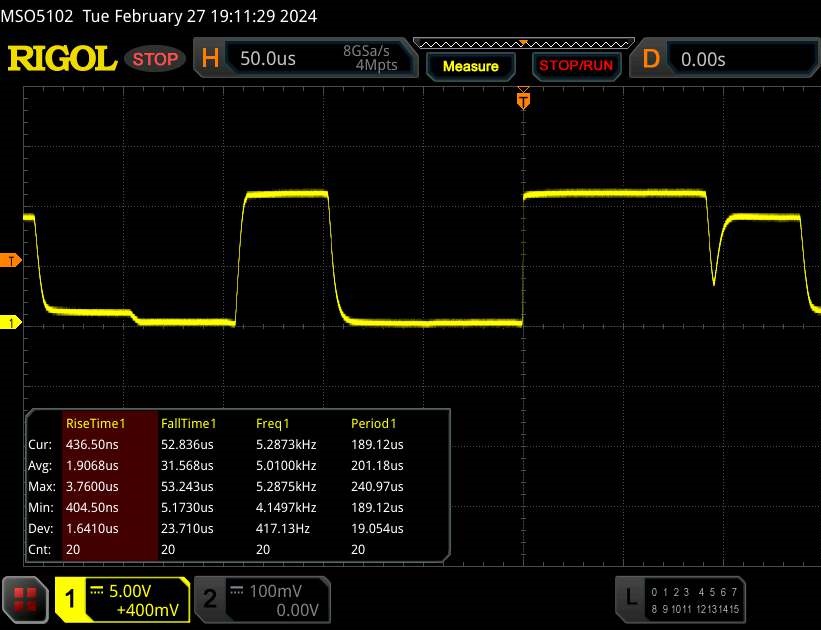The height and width of the screenshot is (630, 821).
Task: Select the trigger level T marker on left edge
Action: 12,260
